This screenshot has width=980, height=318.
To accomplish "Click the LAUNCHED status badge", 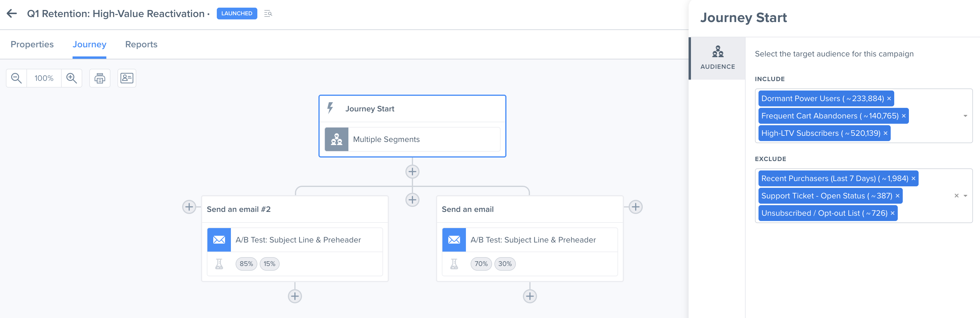I will pyautogui.click(x=237, y=14).
